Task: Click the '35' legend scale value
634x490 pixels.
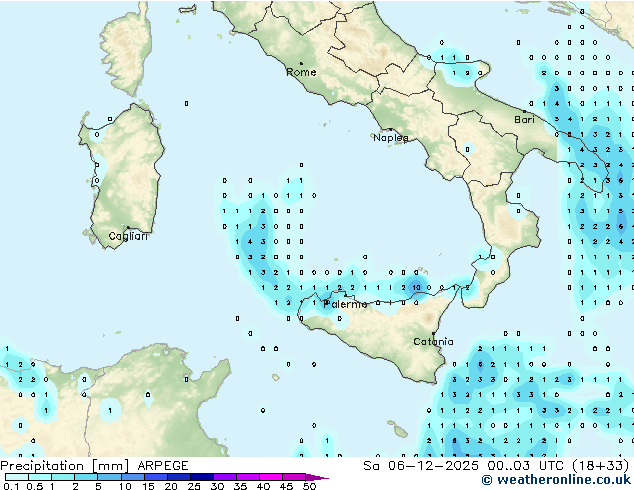Action: [240, 486]
